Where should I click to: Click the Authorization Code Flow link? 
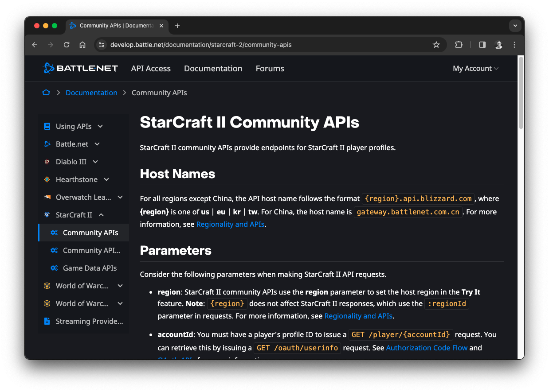[427, 348]
